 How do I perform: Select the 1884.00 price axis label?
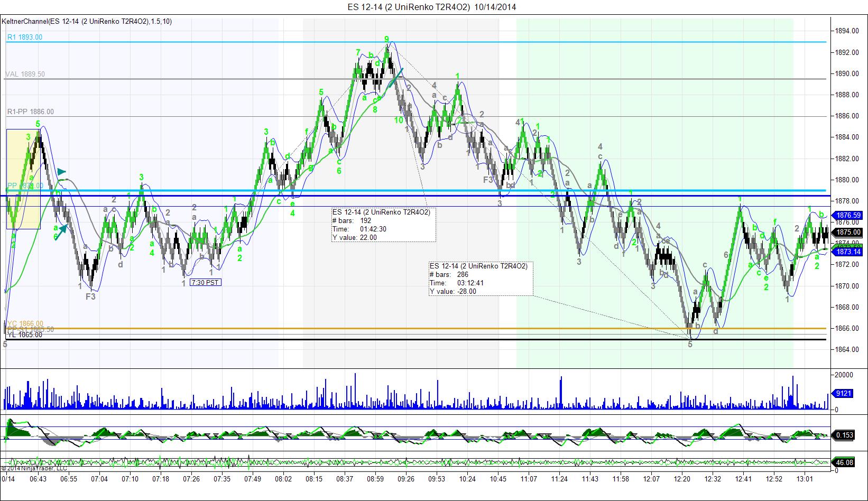pos(847,137)
